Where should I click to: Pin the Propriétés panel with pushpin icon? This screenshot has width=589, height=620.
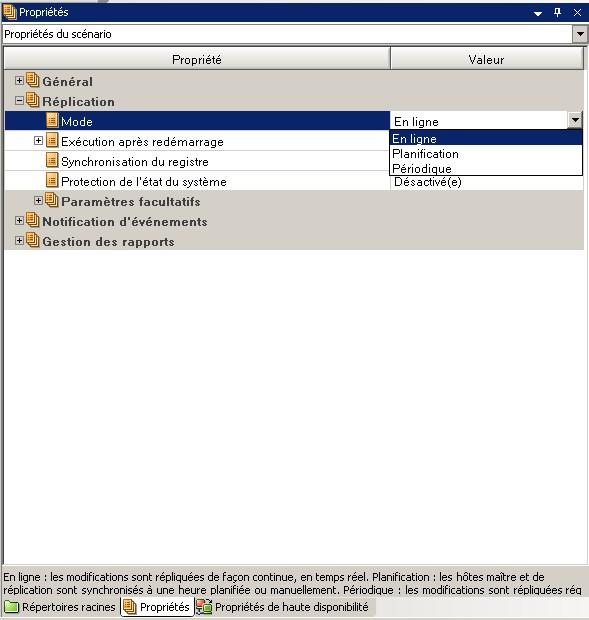[557, 13]
